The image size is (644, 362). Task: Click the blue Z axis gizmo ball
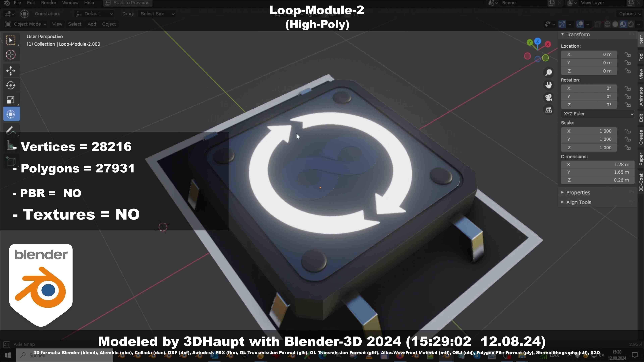tap(538, 41)
